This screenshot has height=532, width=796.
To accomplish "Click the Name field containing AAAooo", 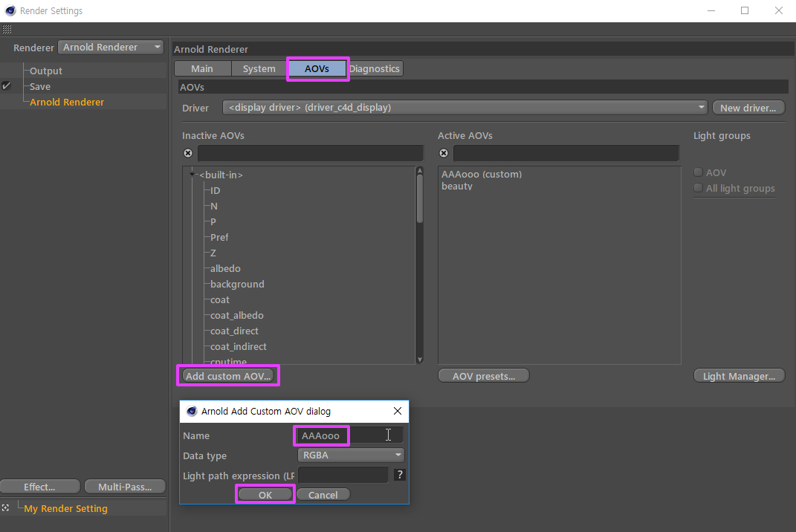I will 350,435.
